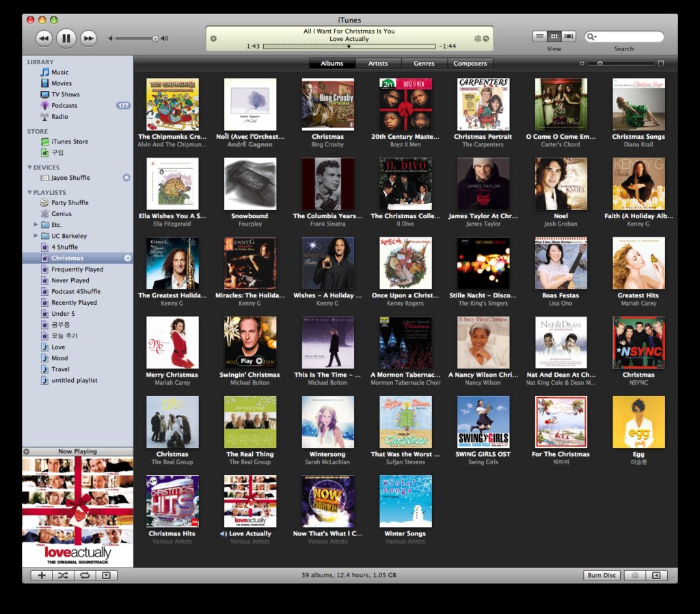Select the NSYNC Christmas album cover

(638, 343)
